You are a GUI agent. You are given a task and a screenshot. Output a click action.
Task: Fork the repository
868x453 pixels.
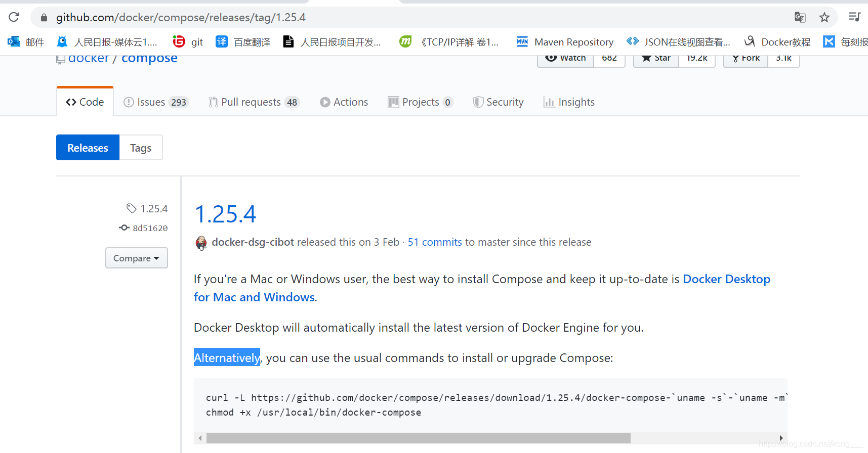(x=746, y=59)
